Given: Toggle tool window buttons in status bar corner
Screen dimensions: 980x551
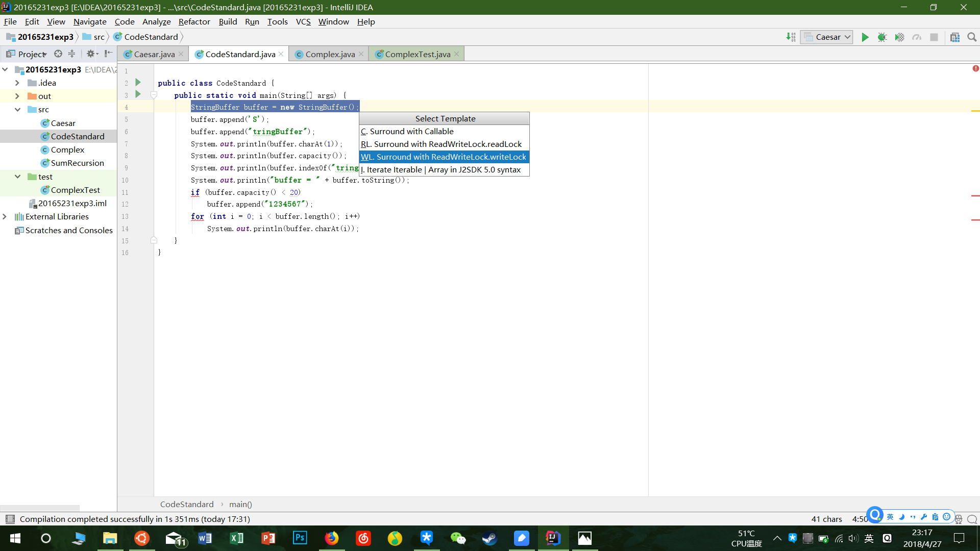Looking at the screenshot, I should (x=10, y=519).
